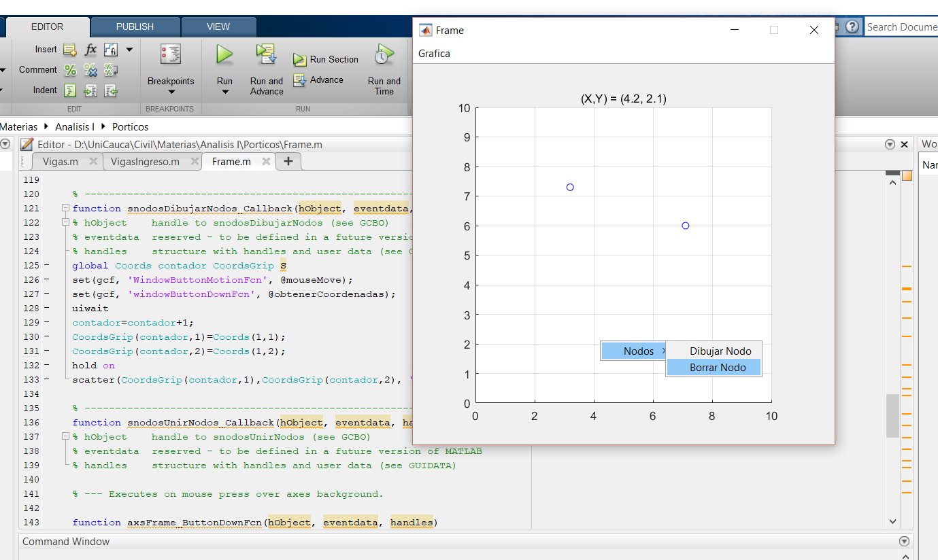Switch to the VIEW ribbon tab

(x=218, y=27)
